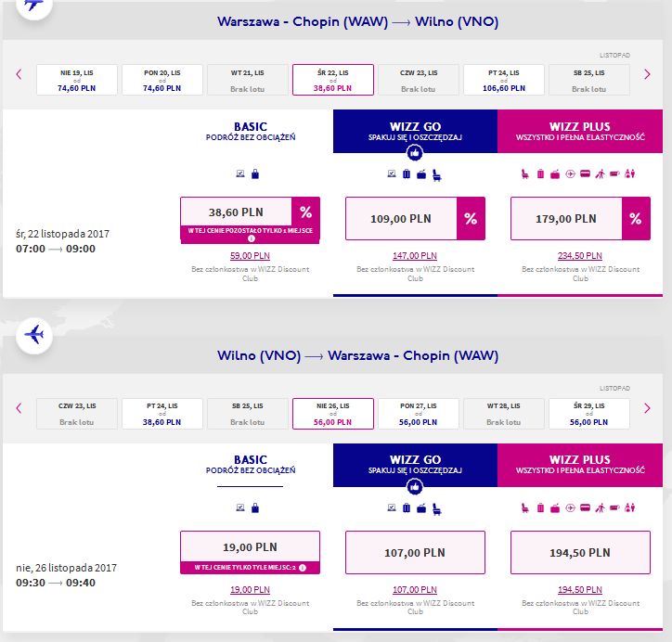Choose outbound WIZZ PLUS fare 179,00 PLN
The width and height of the screenshot is (672, 642).
(566, 218)
